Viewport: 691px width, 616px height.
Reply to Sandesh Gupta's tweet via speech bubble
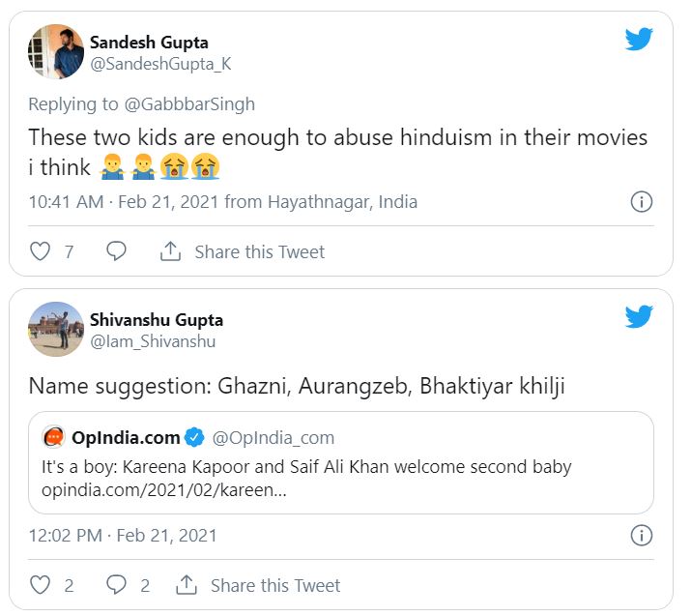pos(116,251)
